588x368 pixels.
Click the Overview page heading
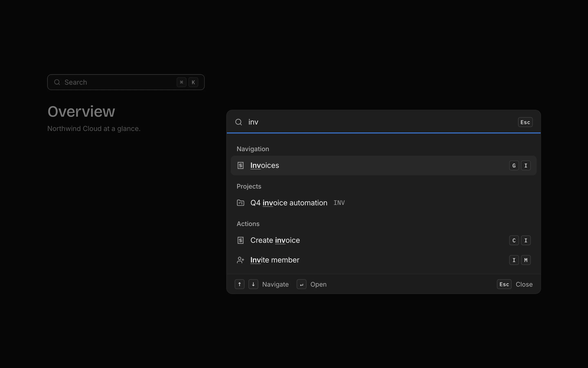(81, 111)
